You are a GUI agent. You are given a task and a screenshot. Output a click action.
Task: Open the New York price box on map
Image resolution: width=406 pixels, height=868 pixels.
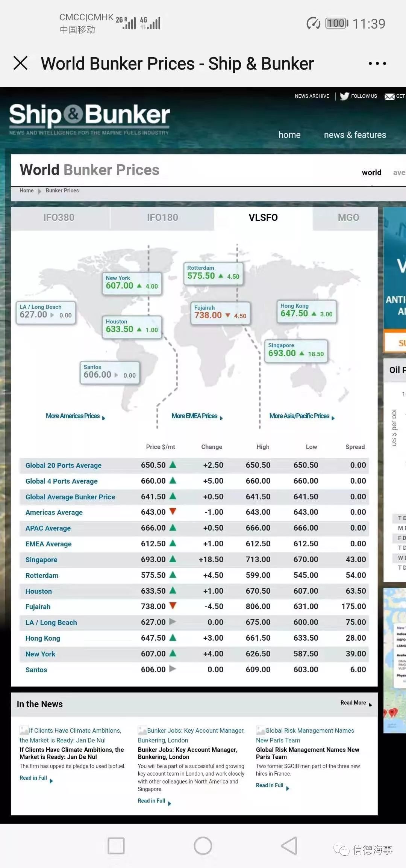132,283
